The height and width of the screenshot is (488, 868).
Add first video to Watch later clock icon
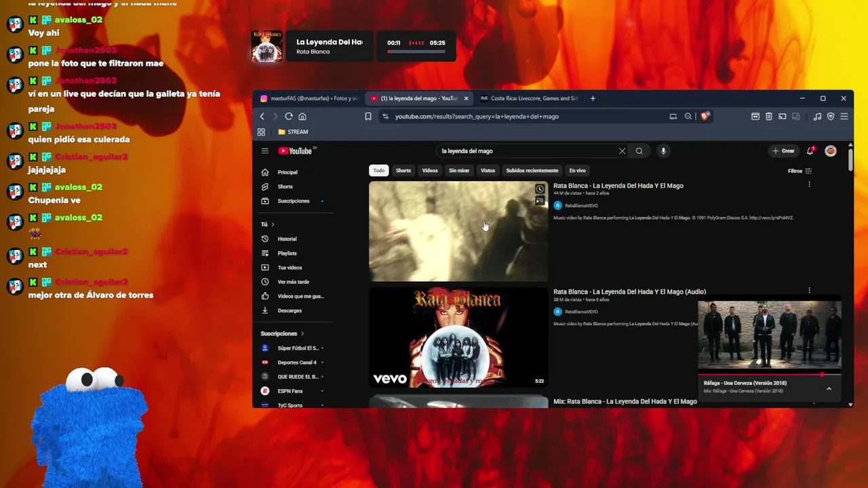(x=540, y=190)
